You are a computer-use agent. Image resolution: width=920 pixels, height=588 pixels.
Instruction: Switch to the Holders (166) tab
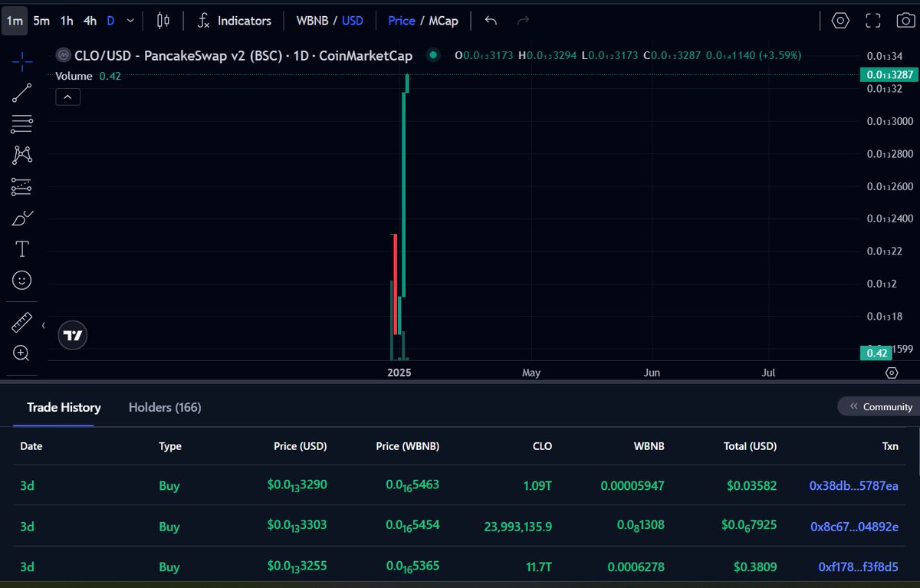(164, 407)
